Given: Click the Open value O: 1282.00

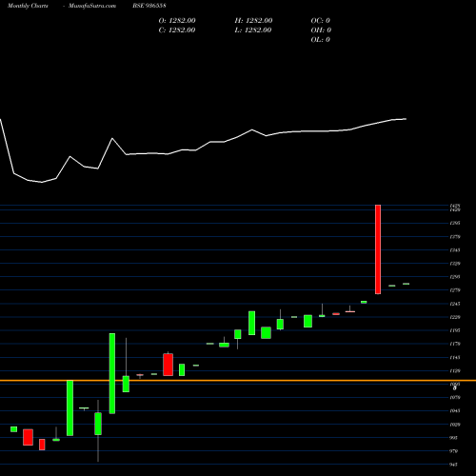Looking at the screenshot, I should 177,21.
